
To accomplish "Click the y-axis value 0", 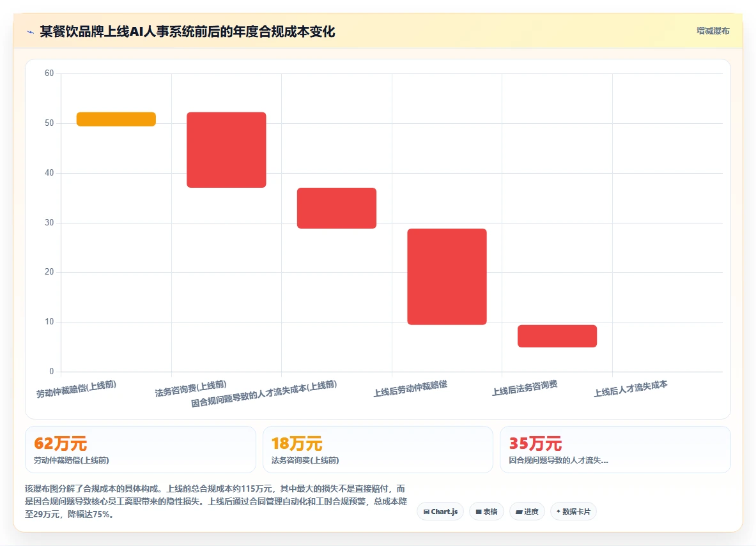I will (x=52, y=371).
